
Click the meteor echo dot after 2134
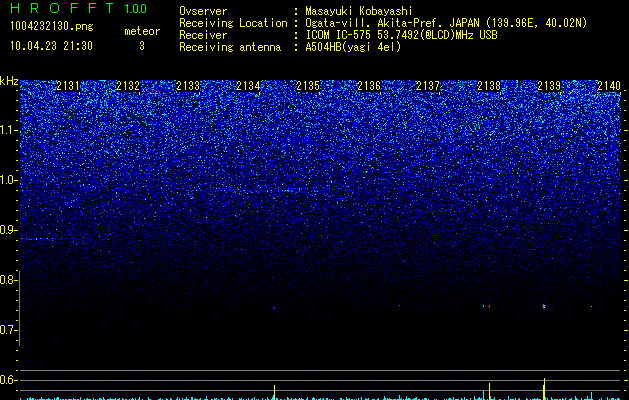(274, 308)
